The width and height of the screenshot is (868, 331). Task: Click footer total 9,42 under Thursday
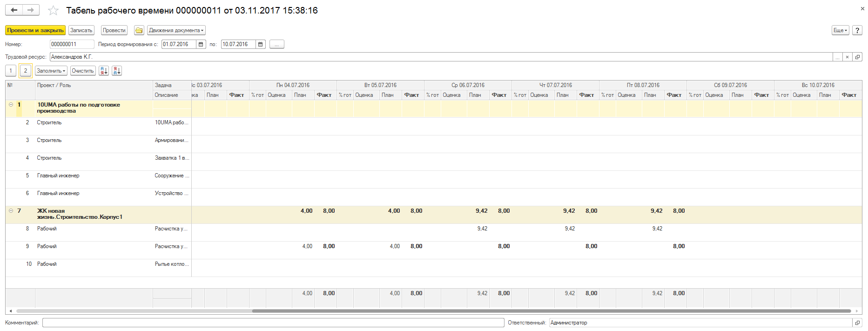click(x=570, y=293)
